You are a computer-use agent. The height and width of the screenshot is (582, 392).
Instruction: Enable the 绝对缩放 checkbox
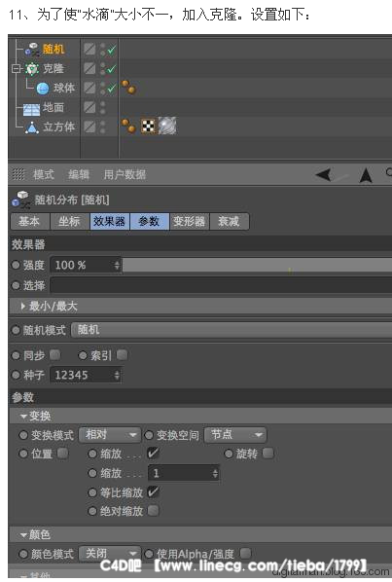click(153, 511)
